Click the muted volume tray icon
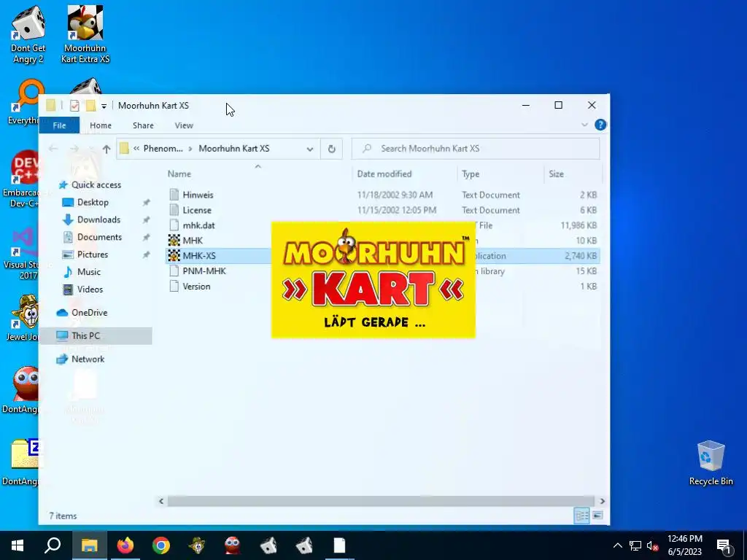The height and width of the screenshot is (560, 747). [x=652, y=545]
